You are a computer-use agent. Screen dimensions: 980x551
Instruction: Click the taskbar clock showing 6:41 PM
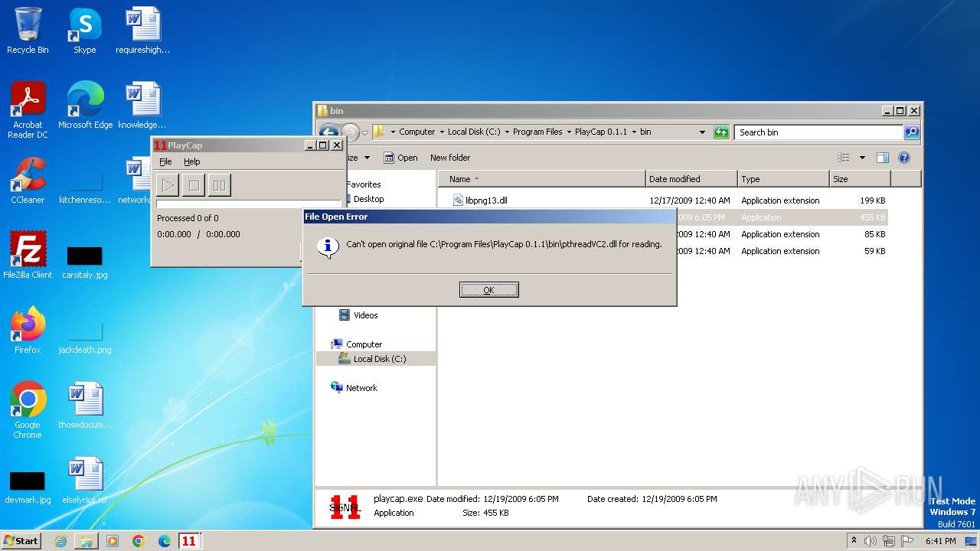click(940, 541)
